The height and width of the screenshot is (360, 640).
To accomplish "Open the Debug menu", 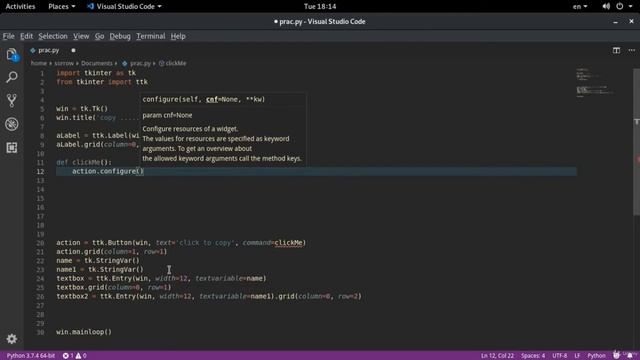I will click(x=120, y=36).
